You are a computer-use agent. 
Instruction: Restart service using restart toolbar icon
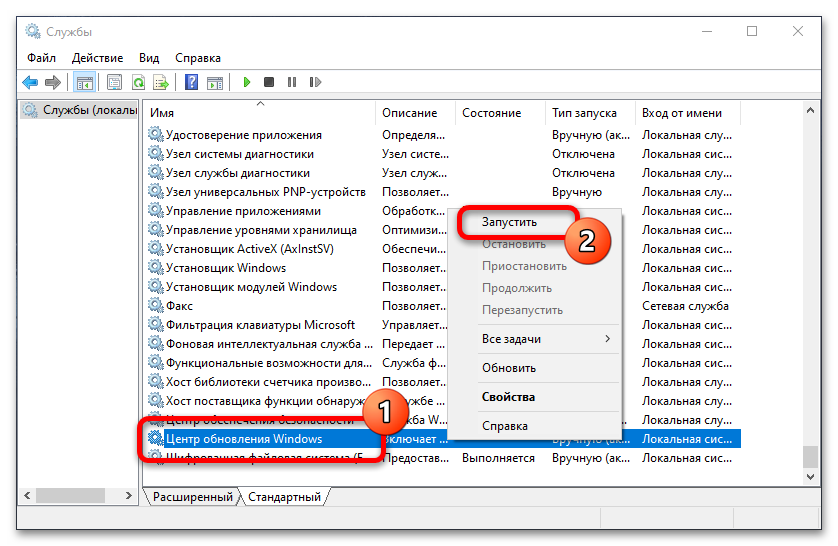(315, 82)
